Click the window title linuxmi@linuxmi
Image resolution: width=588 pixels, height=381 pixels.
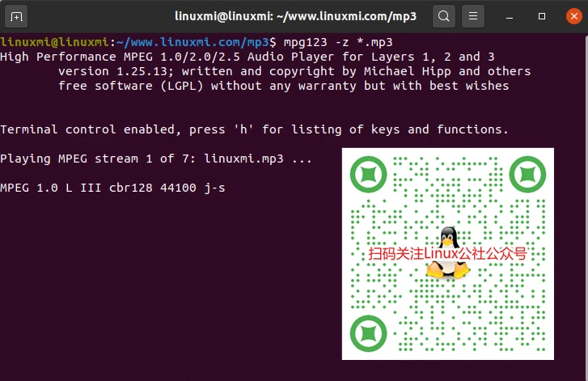(295, 16)
